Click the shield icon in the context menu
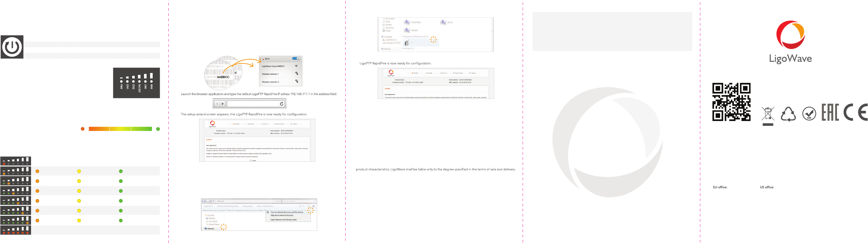This screenshot has height=243, width=868. (x=268, y=212)
